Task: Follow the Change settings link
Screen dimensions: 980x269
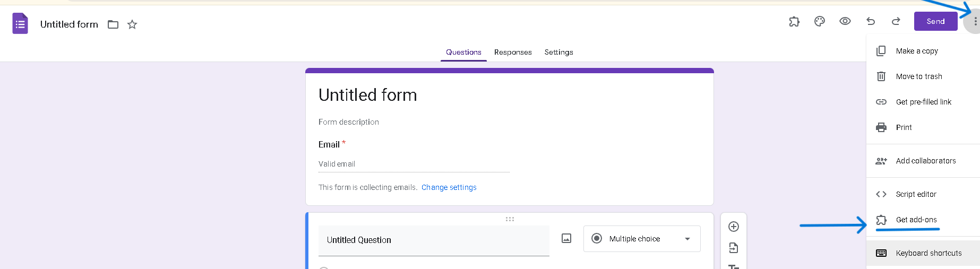Action: (x=449, y=187)
